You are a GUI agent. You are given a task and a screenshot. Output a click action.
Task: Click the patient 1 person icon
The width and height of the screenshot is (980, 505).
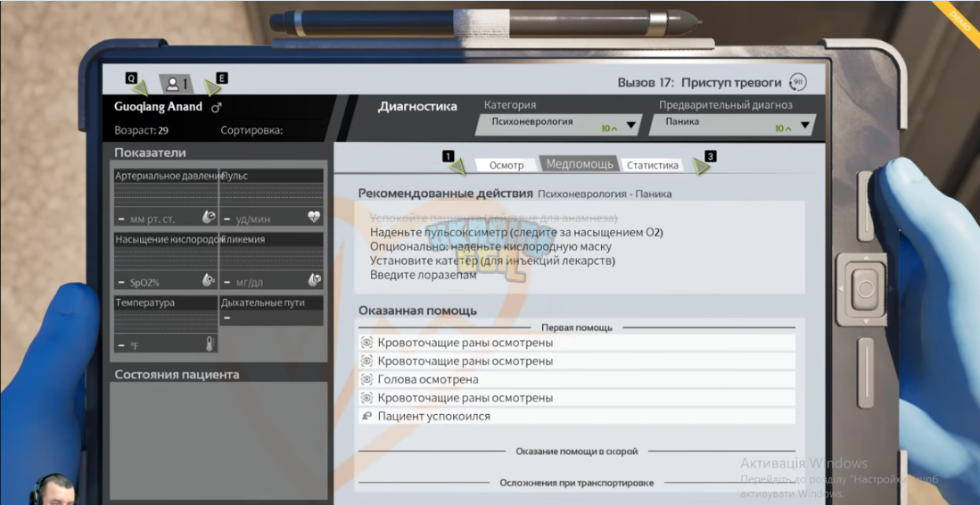point(173,83)
